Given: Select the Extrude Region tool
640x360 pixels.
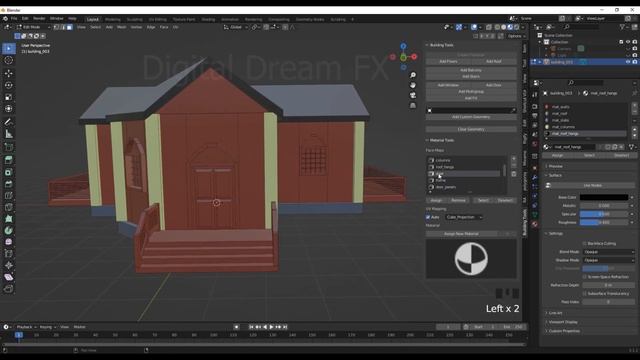Looking at the screenshot, I should (x=9, y=160).
